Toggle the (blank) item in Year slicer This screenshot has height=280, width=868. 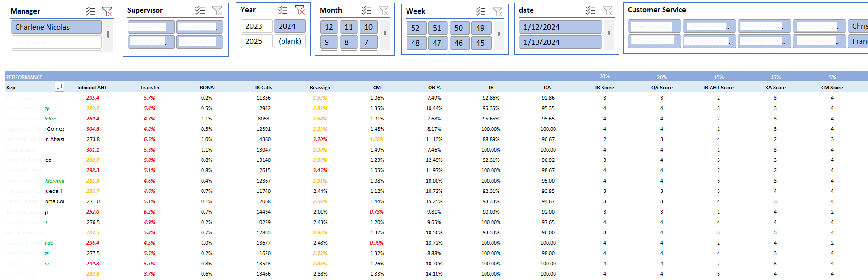pos(289,41)
